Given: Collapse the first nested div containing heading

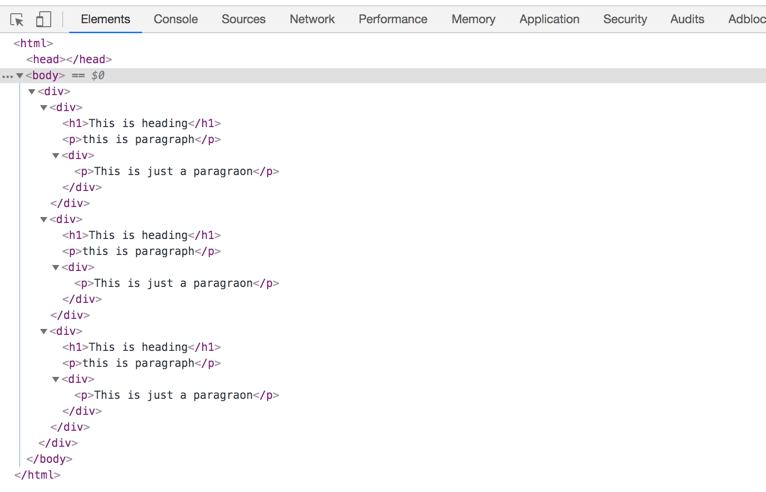Looking at the screenshot, I should (x=43, y=107).
